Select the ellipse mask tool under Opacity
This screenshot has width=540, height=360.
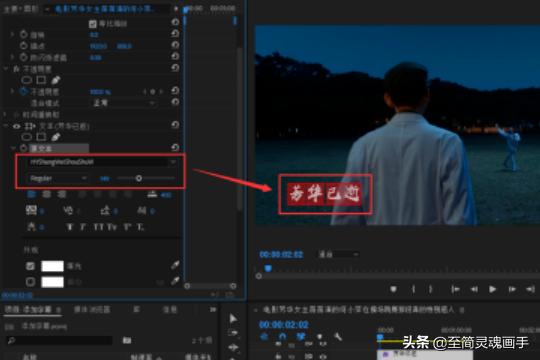click(27, 80)
